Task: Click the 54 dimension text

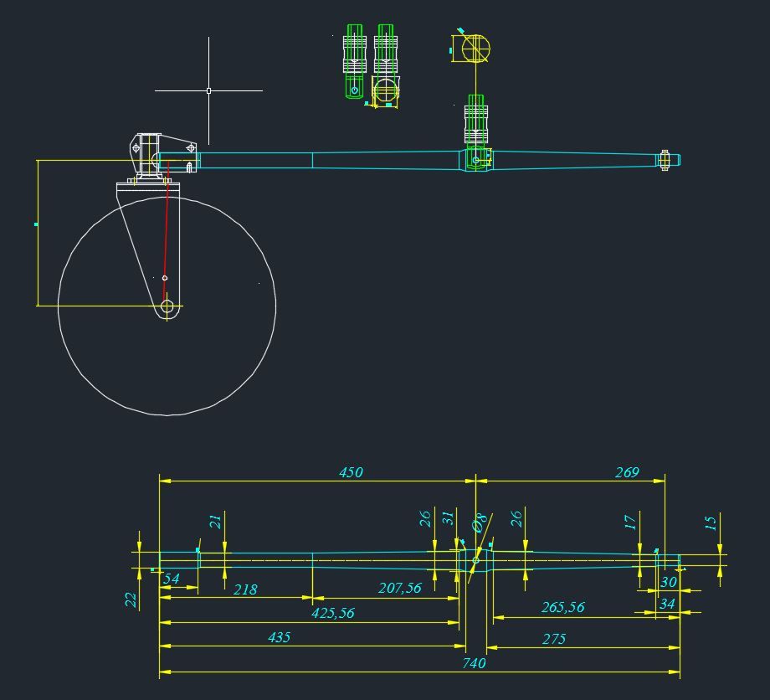Action: point(172,579)
